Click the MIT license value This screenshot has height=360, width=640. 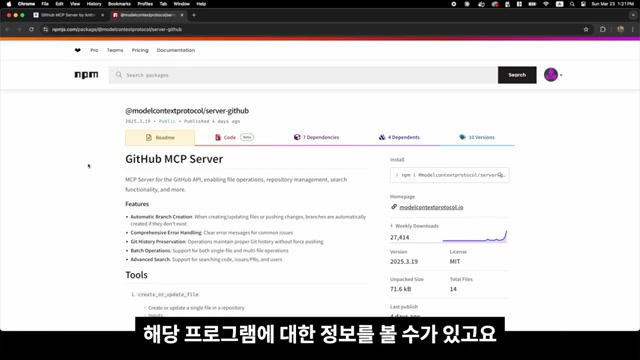[455, 262]
